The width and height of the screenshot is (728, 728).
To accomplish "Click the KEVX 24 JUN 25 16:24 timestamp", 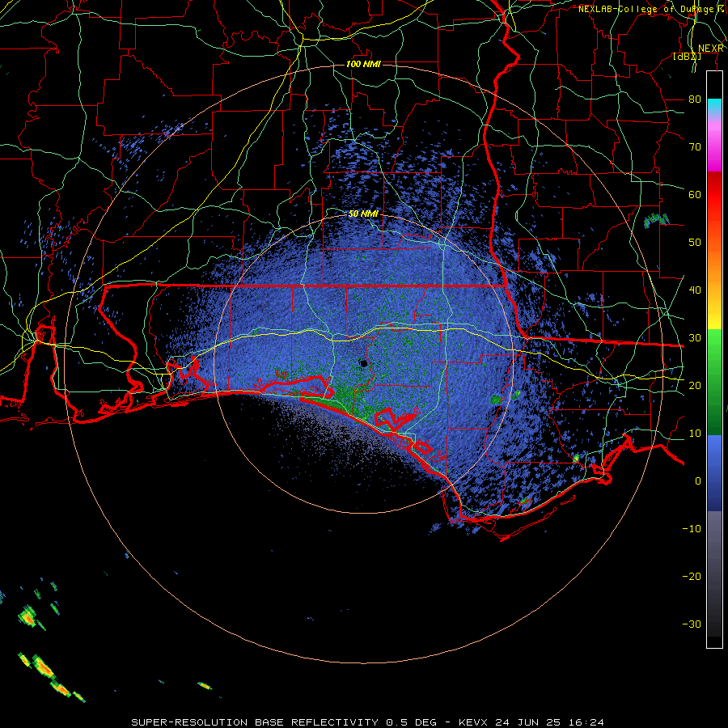I will click(531, 722).
